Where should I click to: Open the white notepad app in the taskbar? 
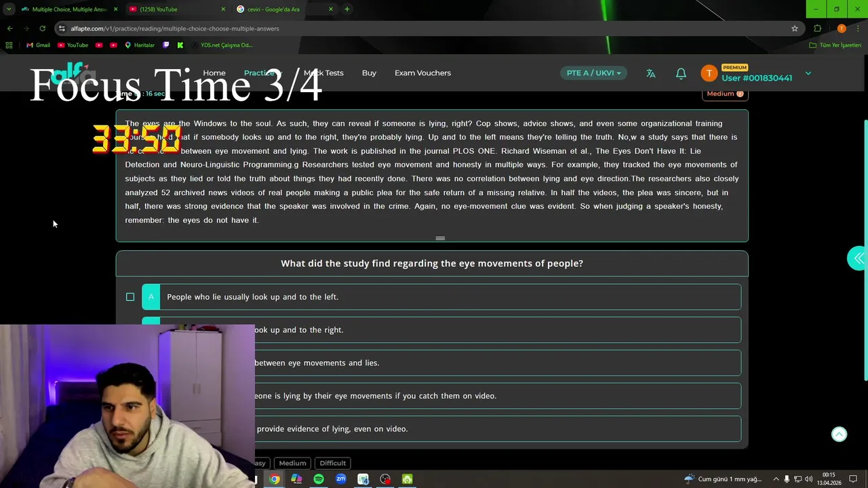click(363, 479)
